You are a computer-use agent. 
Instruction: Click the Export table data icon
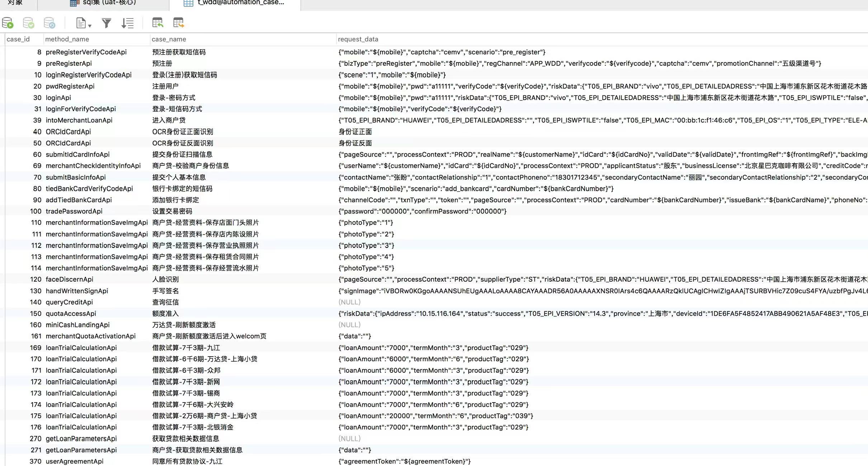click(x=178, y=23)
